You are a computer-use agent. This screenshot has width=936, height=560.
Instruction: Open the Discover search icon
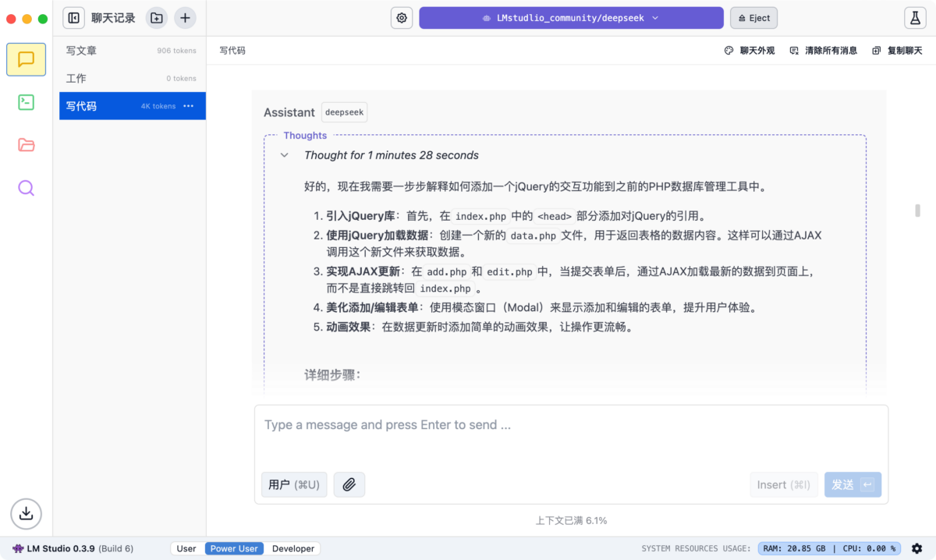click(x=26, y=187)
